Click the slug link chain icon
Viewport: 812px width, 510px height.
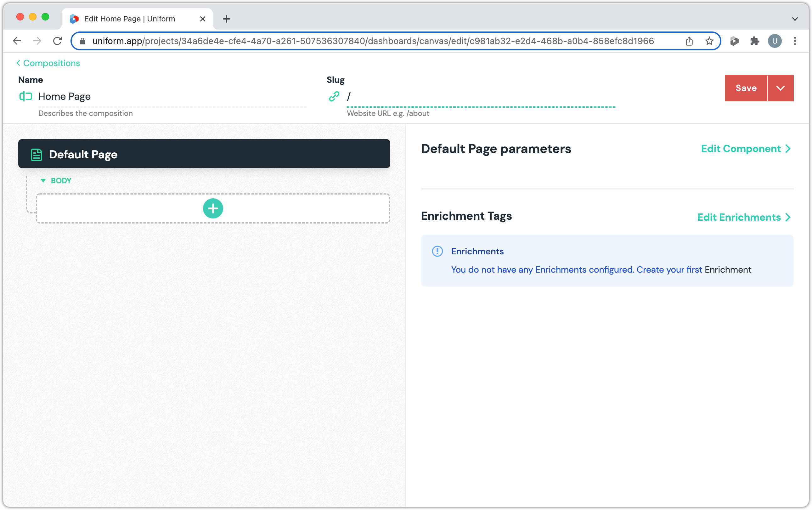pyautogui.click(x=334, y=96)
